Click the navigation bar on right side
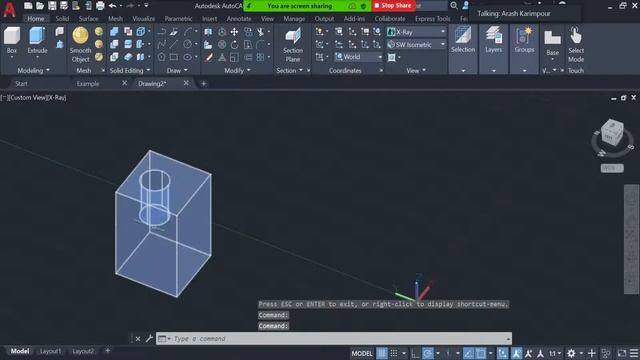Screen dimensions: 640x360 pos(631,239)
